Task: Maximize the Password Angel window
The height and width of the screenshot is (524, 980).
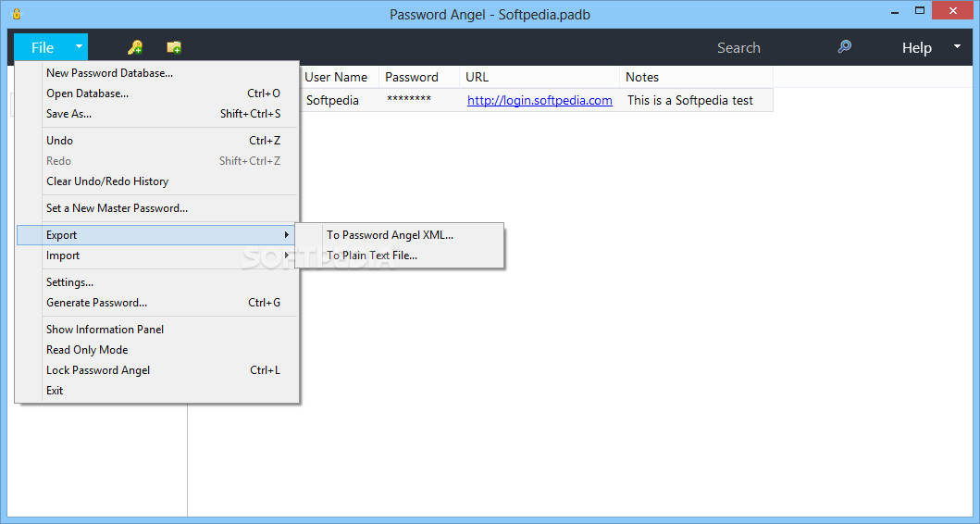Action: (x=919, y=10)
